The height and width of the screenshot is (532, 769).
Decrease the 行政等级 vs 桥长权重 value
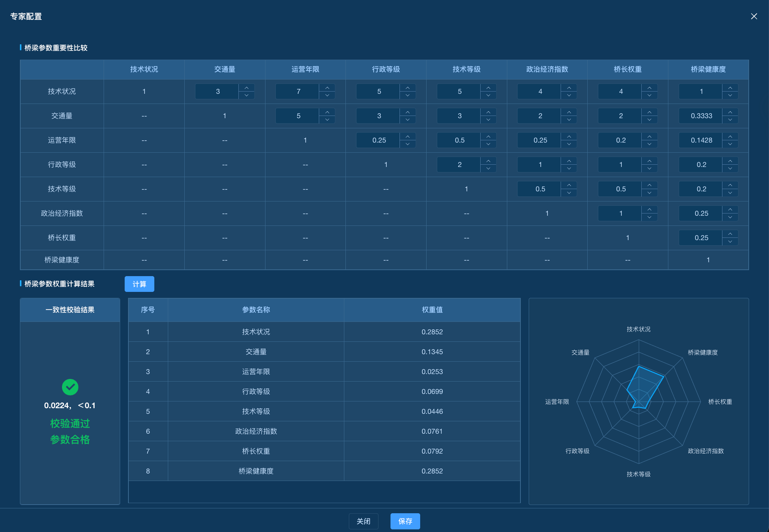coord(650,168)
